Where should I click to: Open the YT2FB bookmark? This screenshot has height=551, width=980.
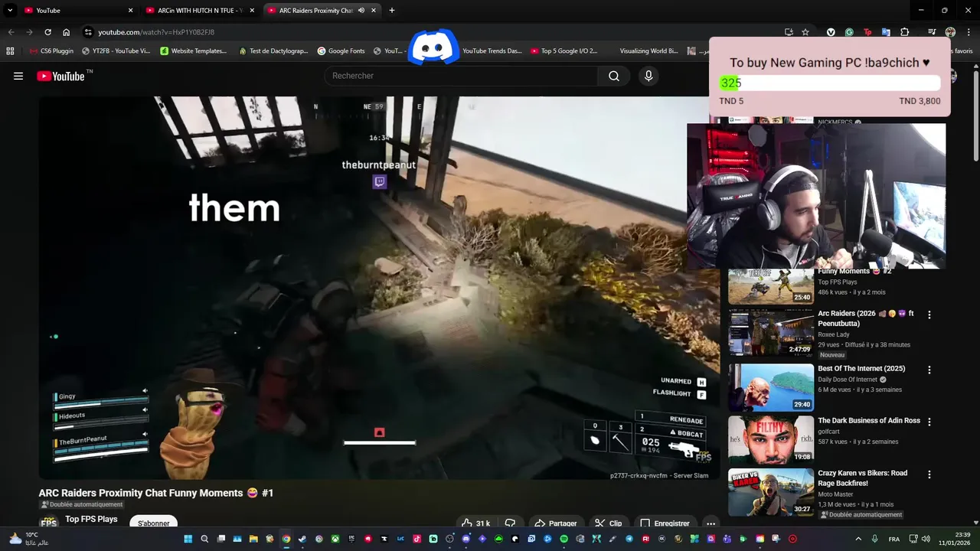tap(116, 51)
